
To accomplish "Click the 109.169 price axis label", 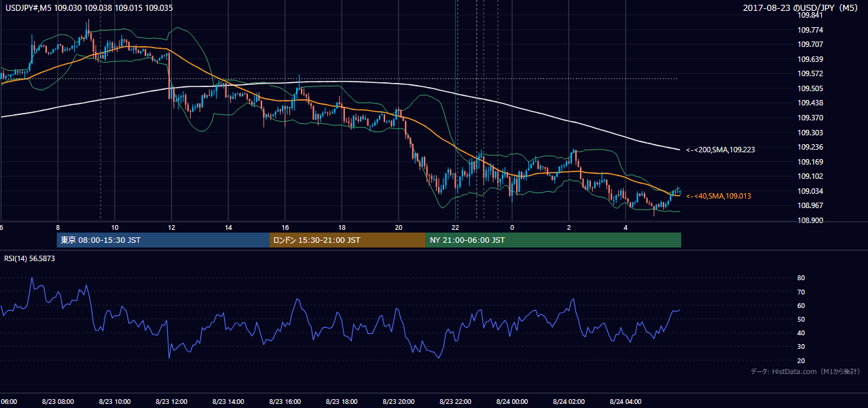I will 810,162.
